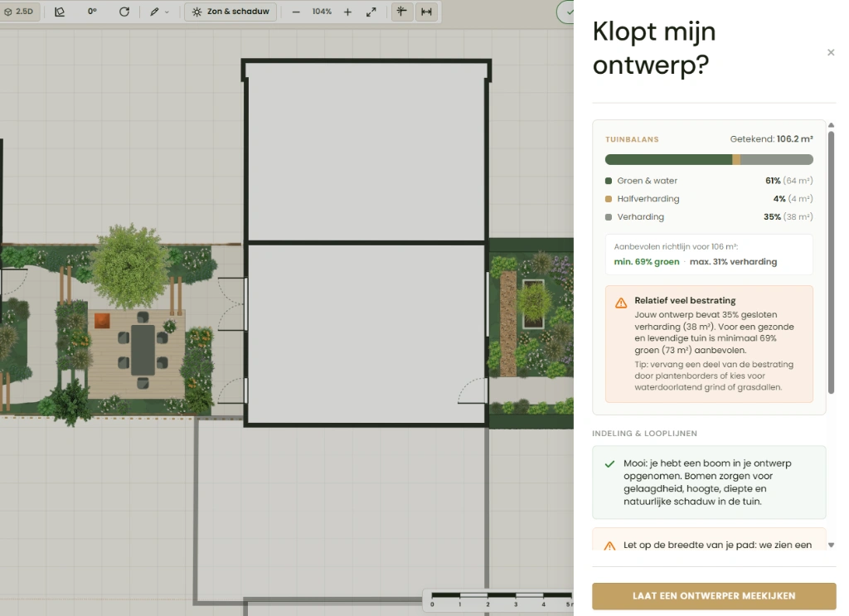Open the pencil tool dropdown chevron
This screenshot has height=616, width=849.
(167, 12)
